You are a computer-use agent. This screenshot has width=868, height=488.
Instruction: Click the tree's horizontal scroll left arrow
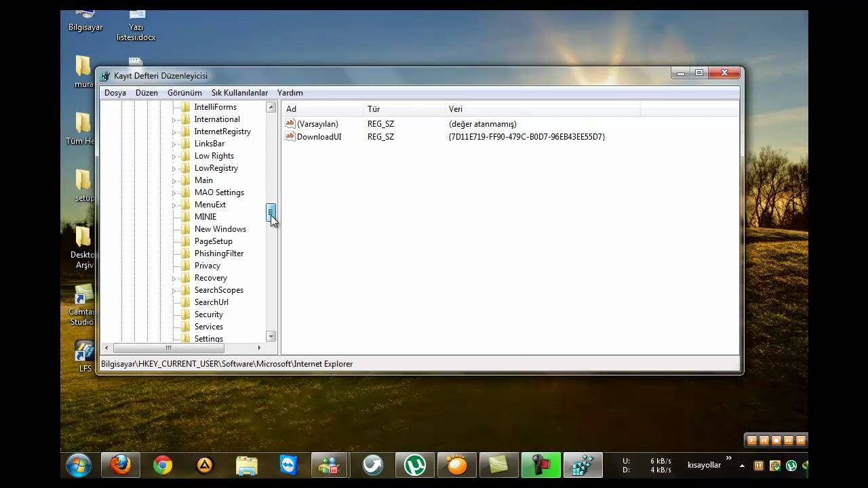pos(106,348)
